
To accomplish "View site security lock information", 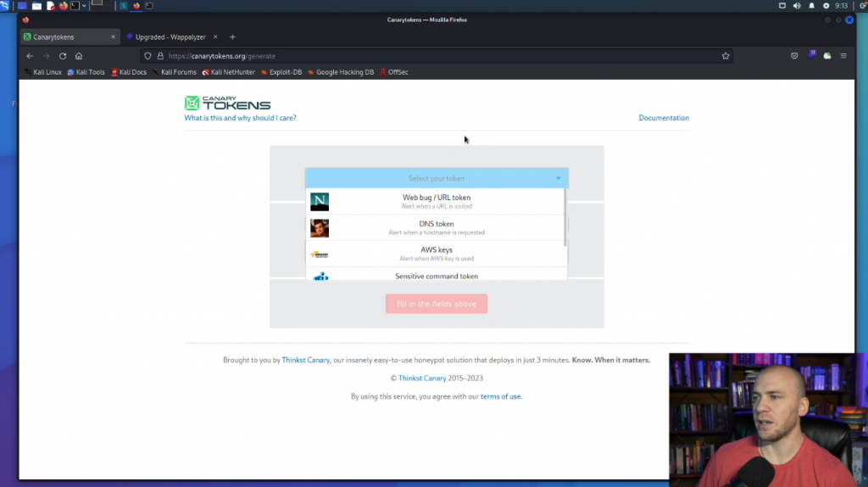I will click(160, 56).
